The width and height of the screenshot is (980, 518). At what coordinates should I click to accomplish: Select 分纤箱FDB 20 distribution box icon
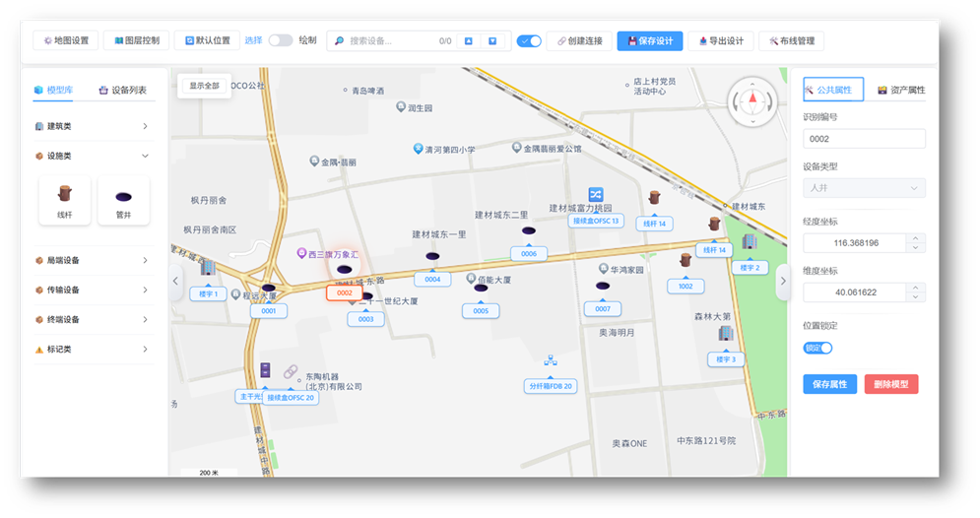550,360
